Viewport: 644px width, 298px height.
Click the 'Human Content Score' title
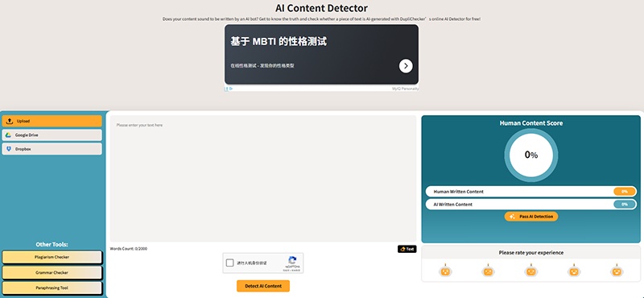(531, 123)
